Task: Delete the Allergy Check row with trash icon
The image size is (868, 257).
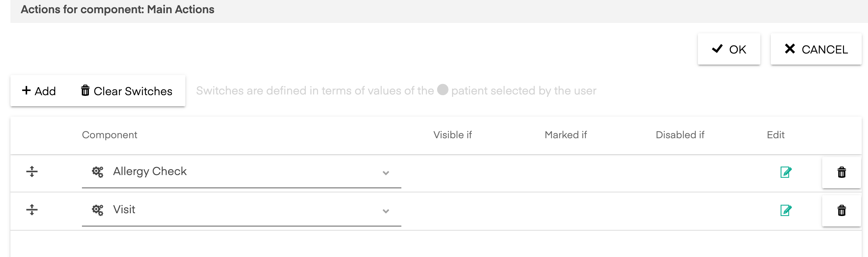Action: click(x=842, y=172)
